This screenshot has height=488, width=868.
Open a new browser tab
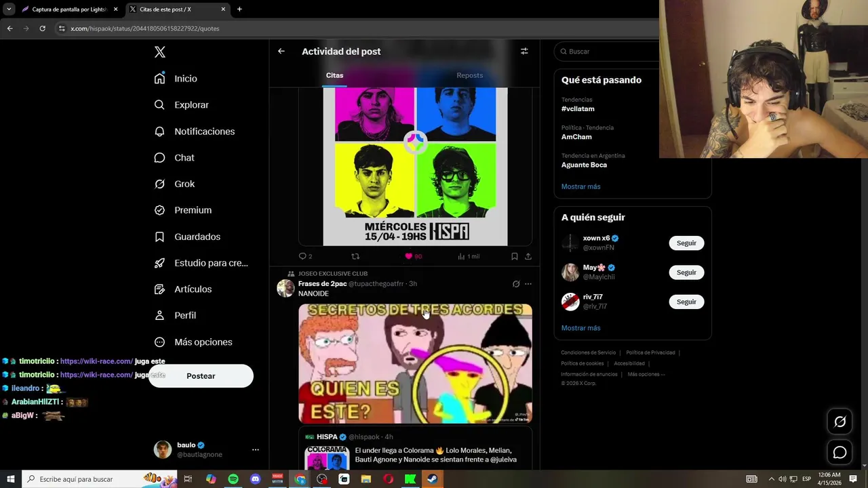239,9
